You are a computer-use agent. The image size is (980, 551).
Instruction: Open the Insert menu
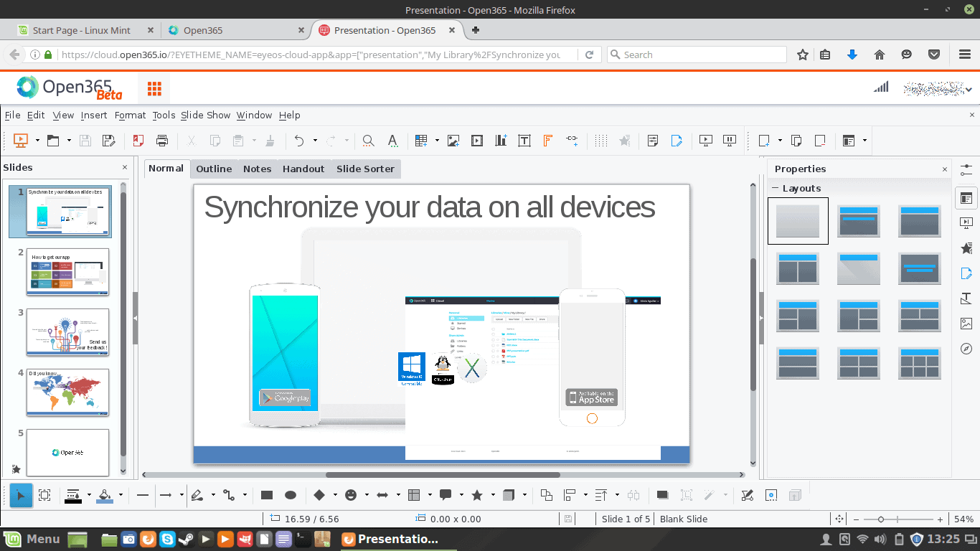pos(94,115)
